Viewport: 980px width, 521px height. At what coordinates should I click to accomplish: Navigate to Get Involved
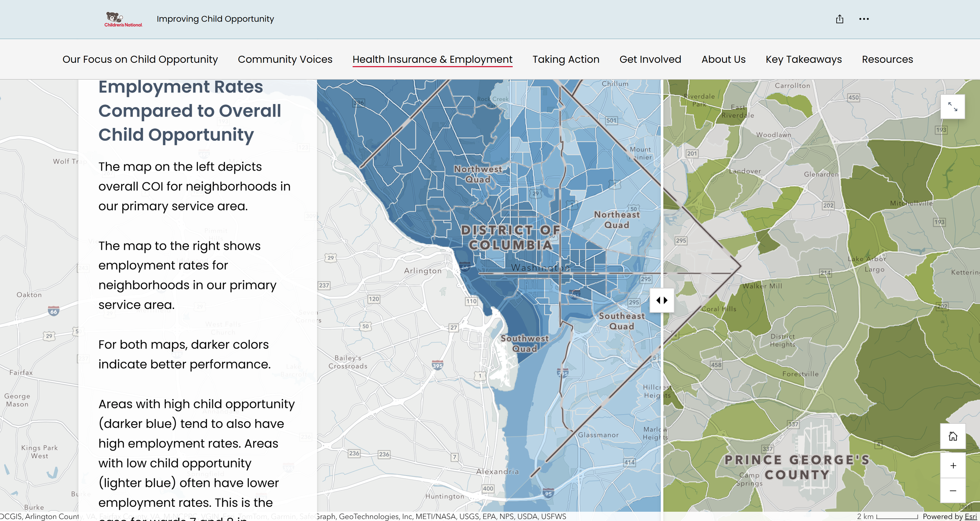point(650,59)
